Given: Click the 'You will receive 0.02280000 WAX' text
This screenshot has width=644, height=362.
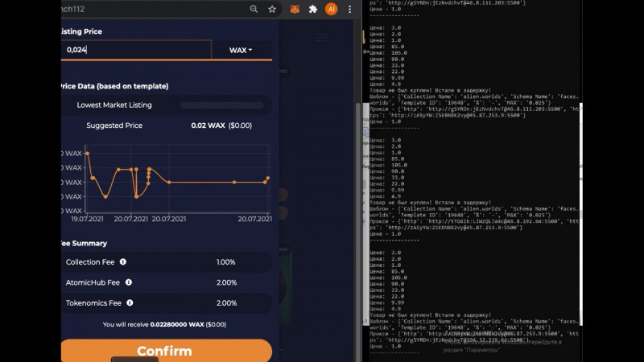Looking at the screenshot, I should [x=164, y=324].
